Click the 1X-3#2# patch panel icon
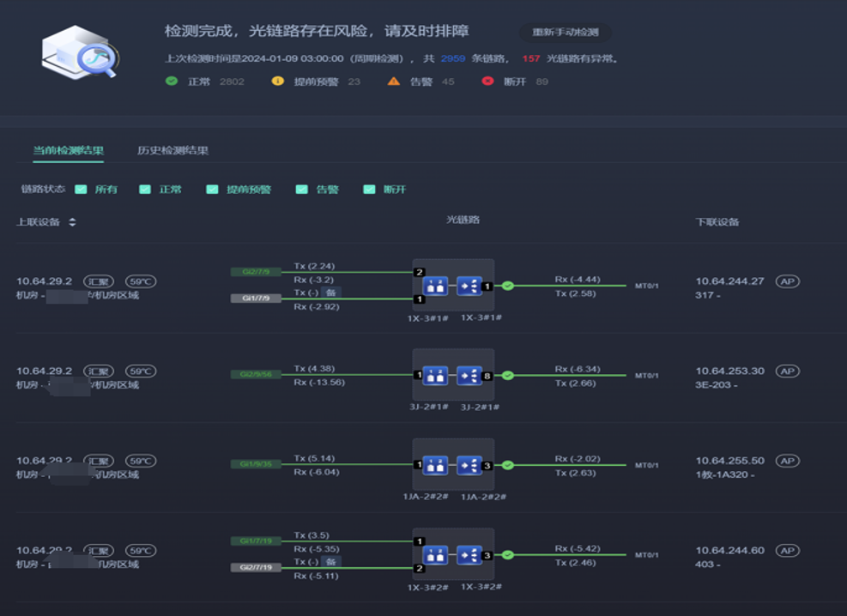The image size is (847, 616). tap(436, 554)
